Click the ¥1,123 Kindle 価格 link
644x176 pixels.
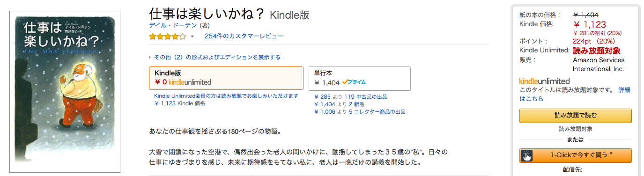180,103
